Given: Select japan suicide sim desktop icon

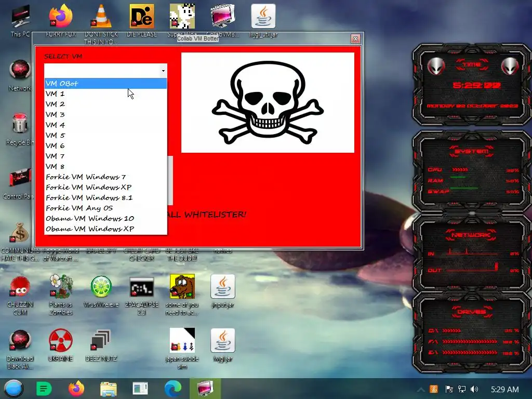Looking at the screenshot, I should pos(182,349).
